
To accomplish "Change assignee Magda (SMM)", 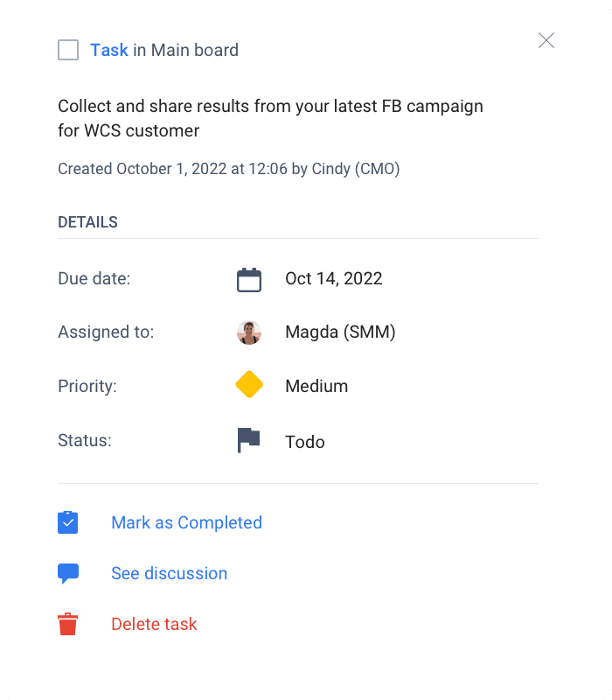I will click(x=340, y=332).
